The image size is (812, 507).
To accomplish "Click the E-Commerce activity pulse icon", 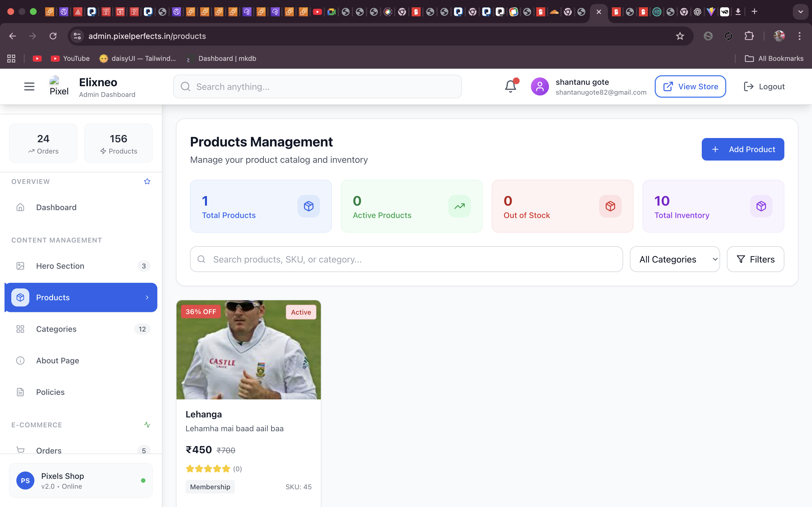I will tap(147, 425).
